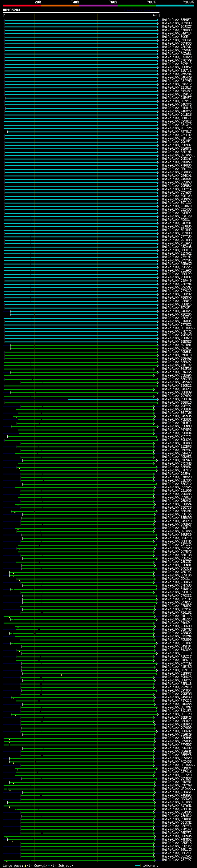Open hit UniRef100_Q40001

(176, 179)
